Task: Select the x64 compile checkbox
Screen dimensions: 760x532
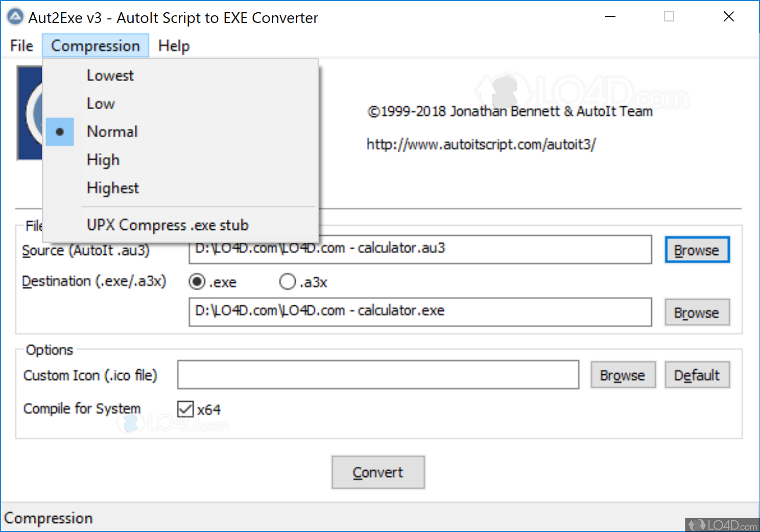Action: (186, 408)
